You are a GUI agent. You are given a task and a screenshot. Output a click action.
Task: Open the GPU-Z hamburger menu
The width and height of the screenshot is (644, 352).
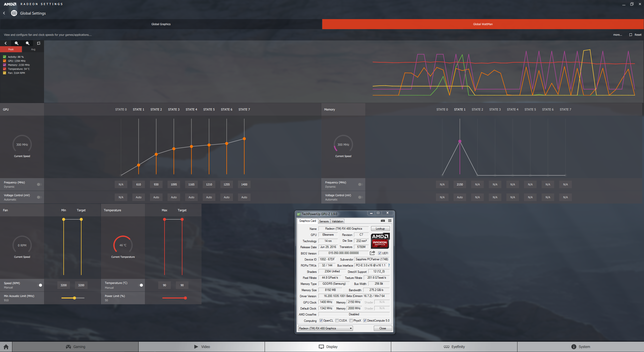[390, 221]
